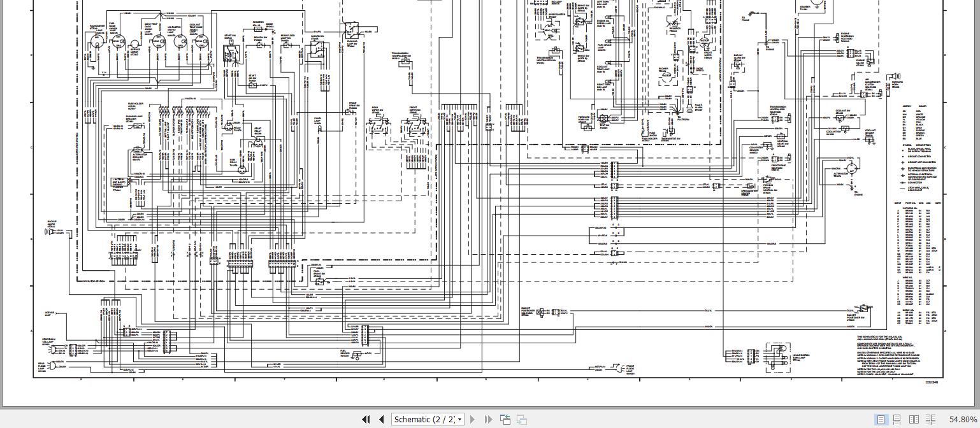This screenshot has height=428, width=980.
Task: Select the Next View icon
Action: pos(521,419)
